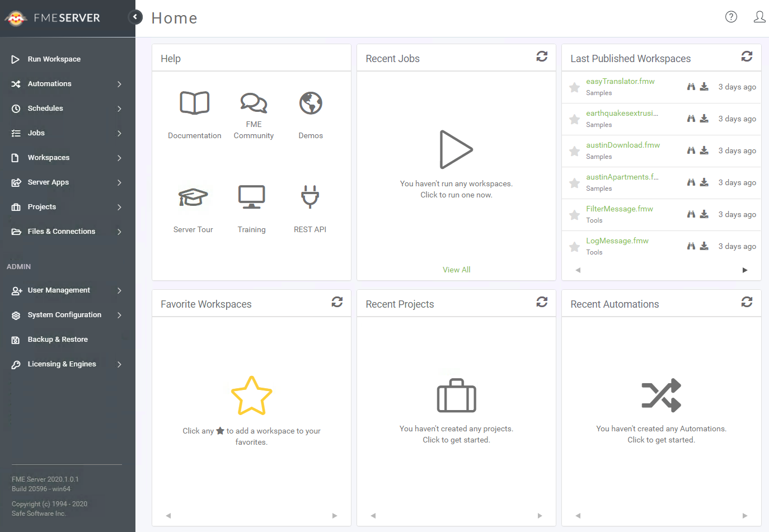769x532 pixels.
Task: Download easyTranslator.fmw workspace
Action: coord(704,87)
